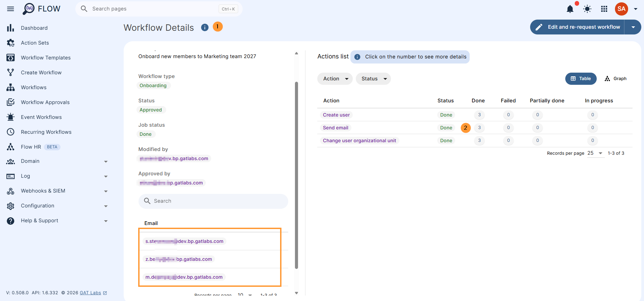This screenshot has height=301, width=644.
Task: Click the Dashboard bar chart icon
Action: [10, 28]
